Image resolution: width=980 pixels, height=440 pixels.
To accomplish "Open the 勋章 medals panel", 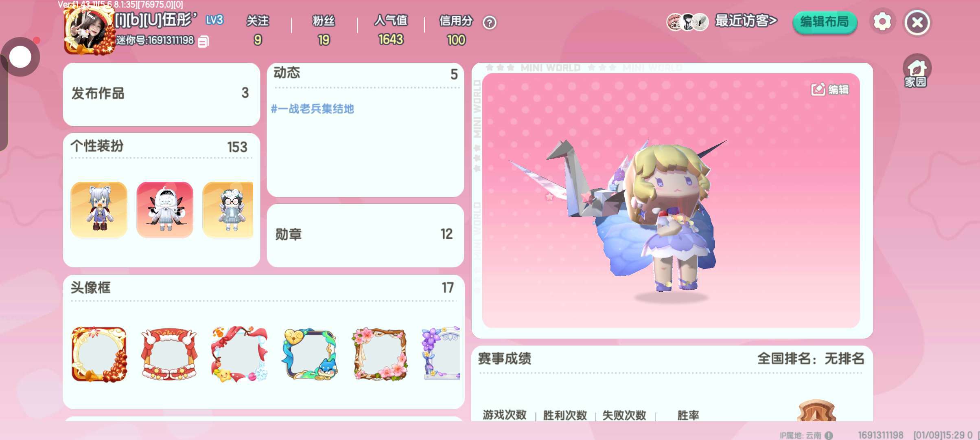I will pos(365,235).
